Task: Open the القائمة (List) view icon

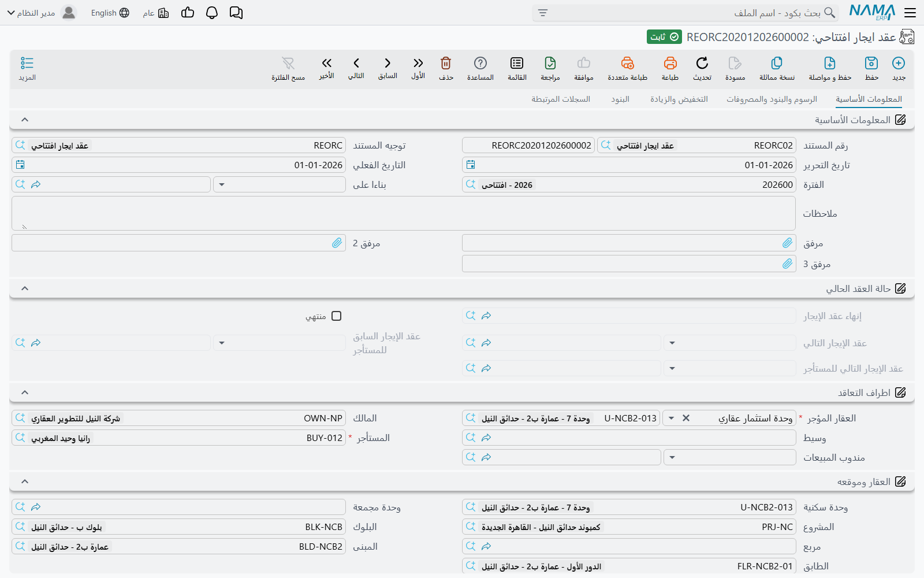Action: pos(517,63)
